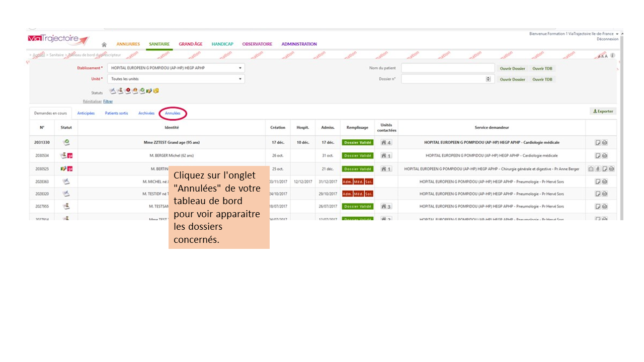The height and width of the screenshot is (362, 644).
Task: Click the info icon near text size controls
Action: point(613,55)
